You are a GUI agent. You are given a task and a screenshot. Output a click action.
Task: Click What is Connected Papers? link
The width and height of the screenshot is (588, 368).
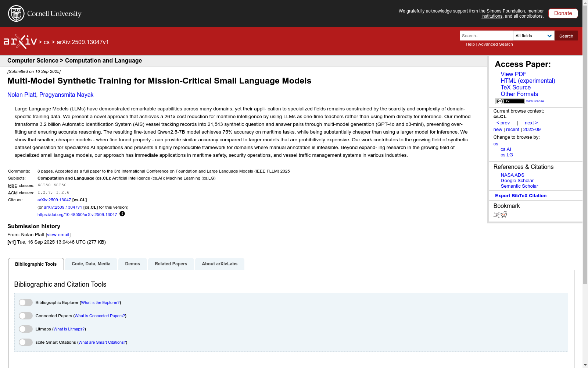100,316
